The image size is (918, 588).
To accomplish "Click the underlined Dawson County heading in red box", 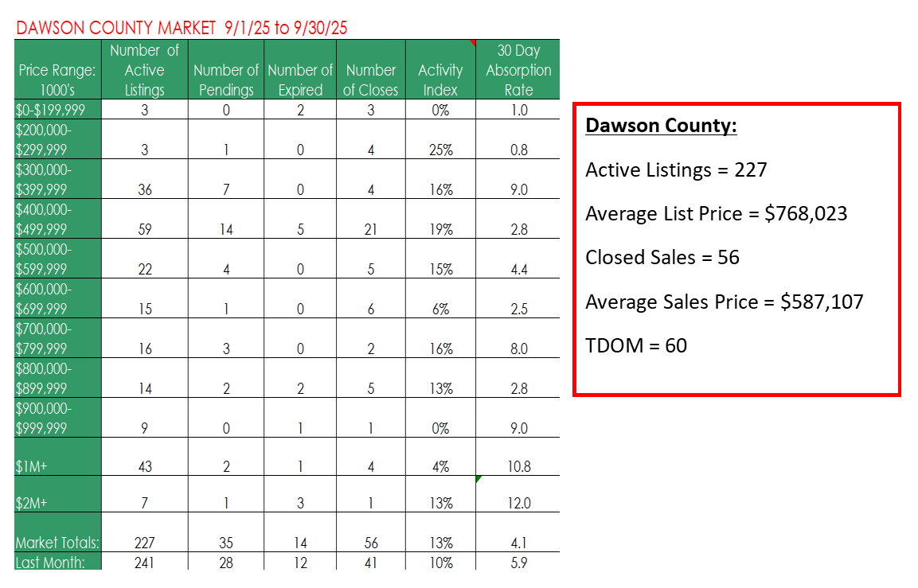I will pos(660,126).
